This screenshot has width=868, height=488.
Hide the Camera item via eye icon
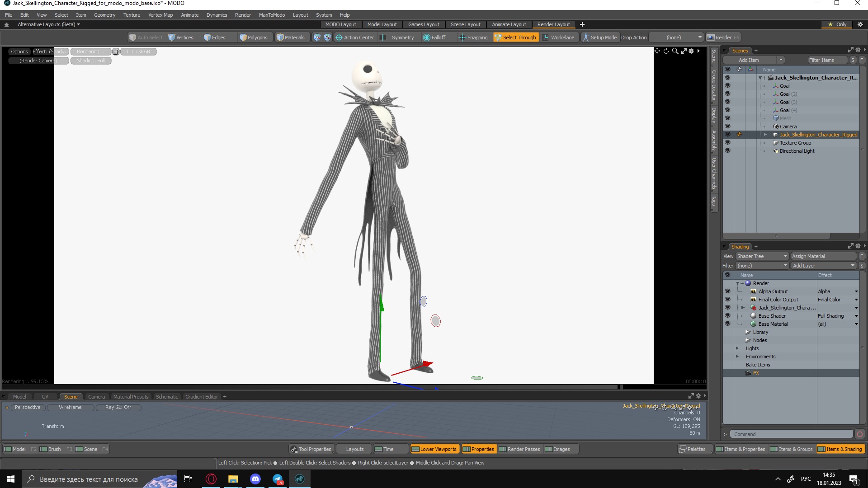tap(728, 127)
